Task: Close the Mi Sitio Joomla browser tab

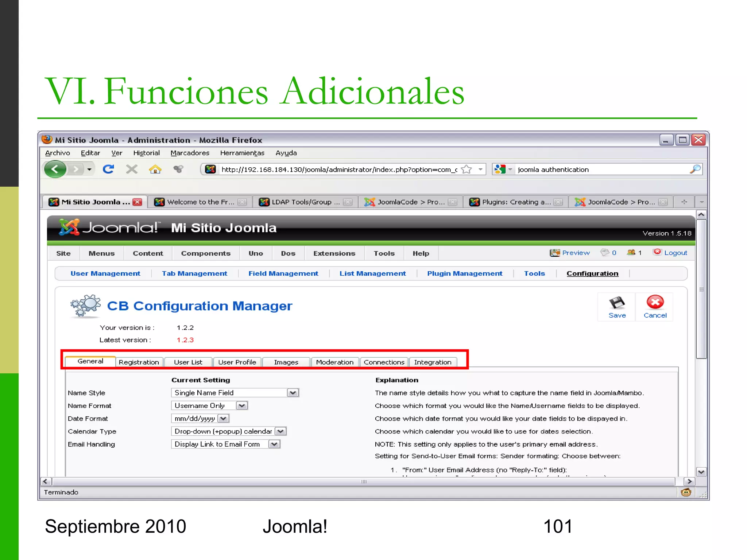Action: point(137,202)
